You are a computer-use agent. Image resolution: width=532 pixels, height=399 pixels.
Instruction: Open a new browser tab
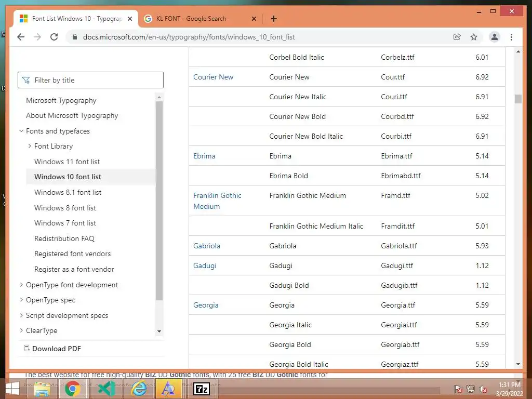point(274,19)
